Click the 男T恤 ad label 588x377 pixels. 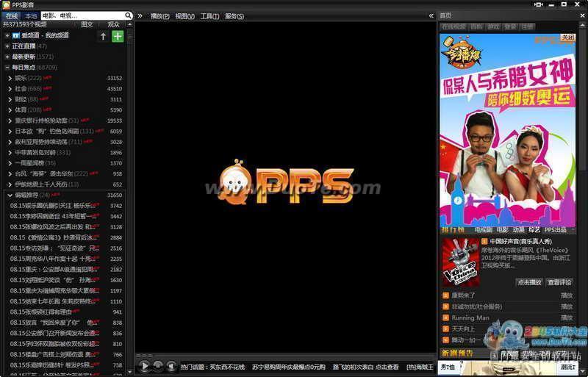tap(448, 367)
